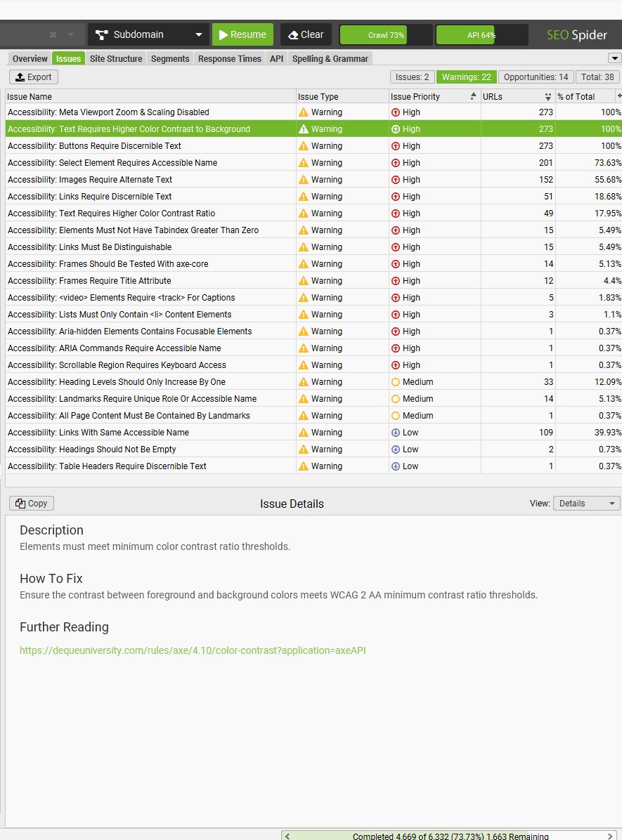The height and width of the screenshot is (840, 622).
Task: Open the Subdomain filter dropdown
Action: (x=199, y=34)
